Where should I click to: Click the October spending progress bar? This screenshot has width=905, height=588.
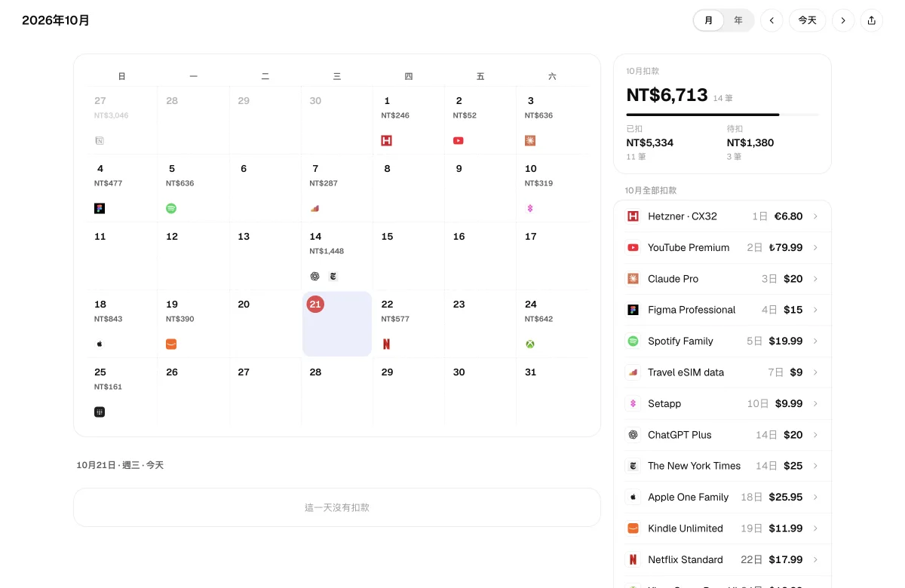tap(722, 115)
